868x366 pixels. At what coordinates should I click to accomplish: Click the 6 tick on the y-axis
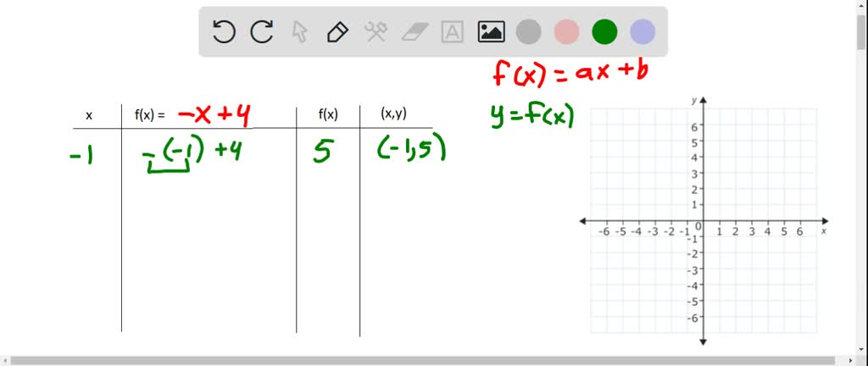click(694, 125)
